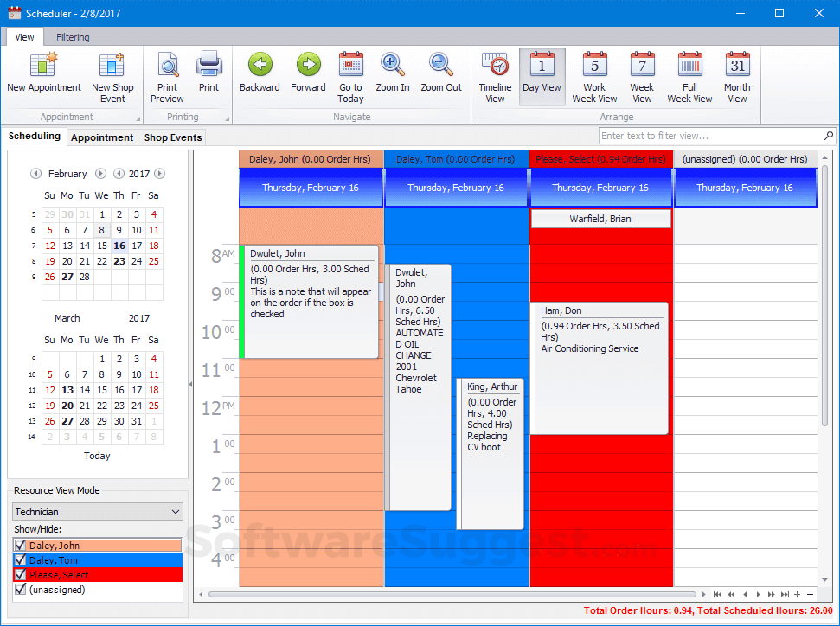Select February 23 in the mini calendar

click(119, 261)
